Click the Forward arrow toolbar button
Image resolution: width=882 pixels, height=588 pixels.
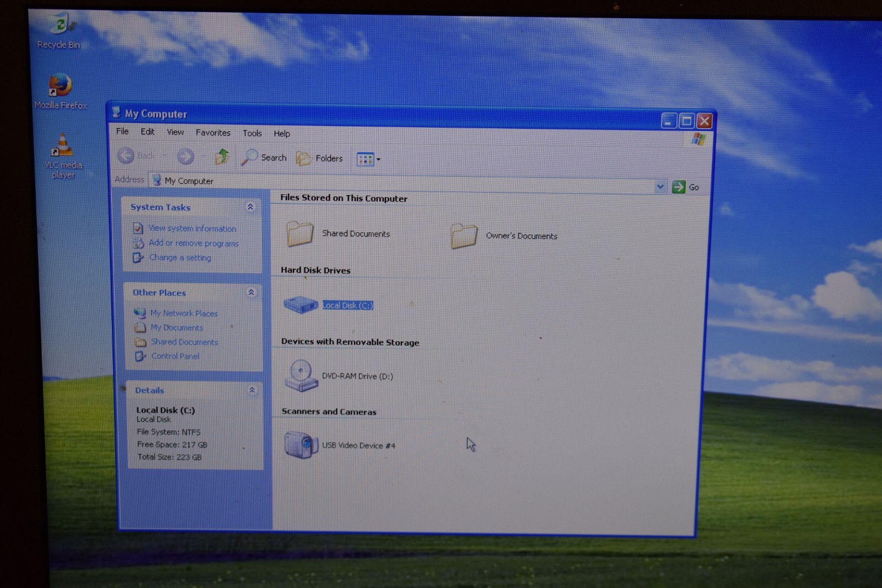[186, 157]
